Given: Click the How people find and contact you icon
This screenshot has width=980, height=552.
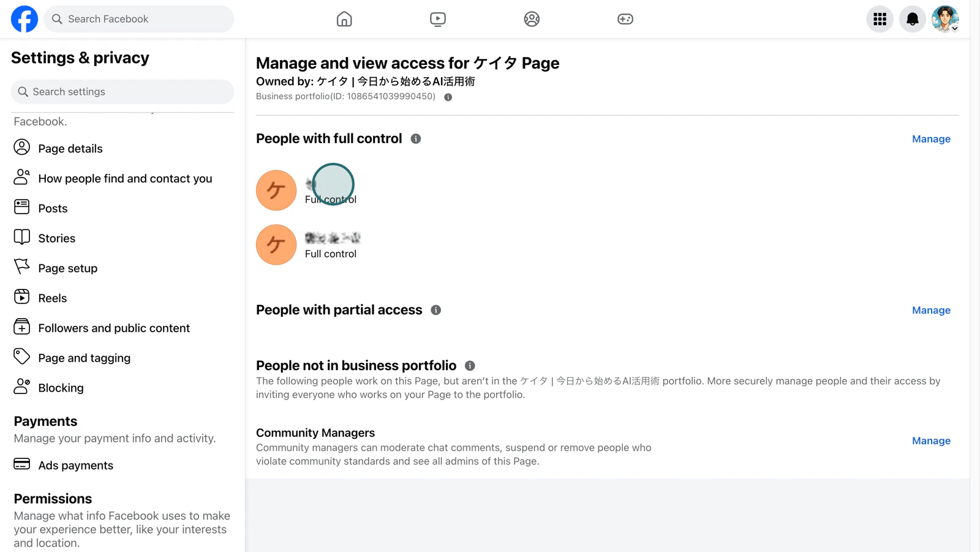Looking at the screenshot, I should pos(22,177).
